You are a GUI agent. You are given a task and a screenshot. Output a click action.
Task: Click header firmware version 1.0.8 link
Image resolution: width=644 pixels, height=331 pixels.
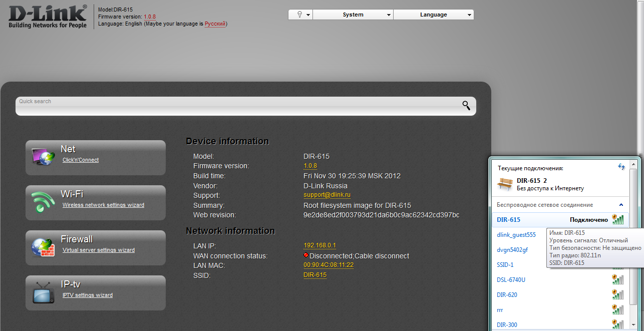[x=150, y=17]
